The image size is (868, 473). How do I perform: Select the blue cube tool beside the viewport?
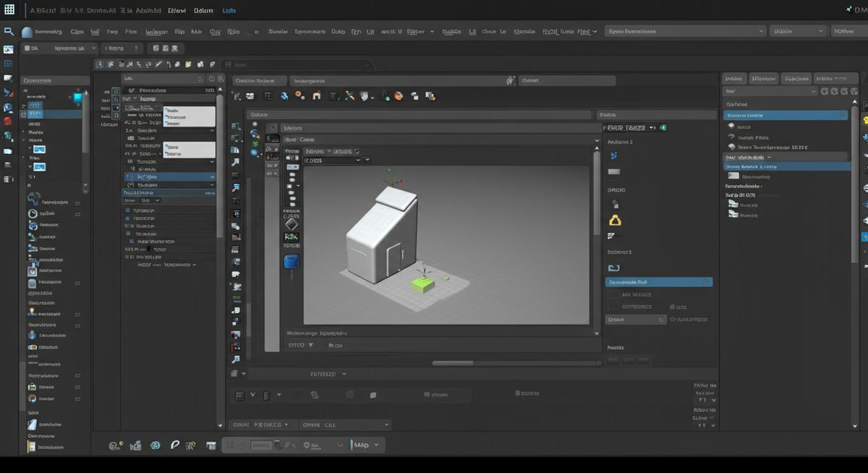pos(291,262)
